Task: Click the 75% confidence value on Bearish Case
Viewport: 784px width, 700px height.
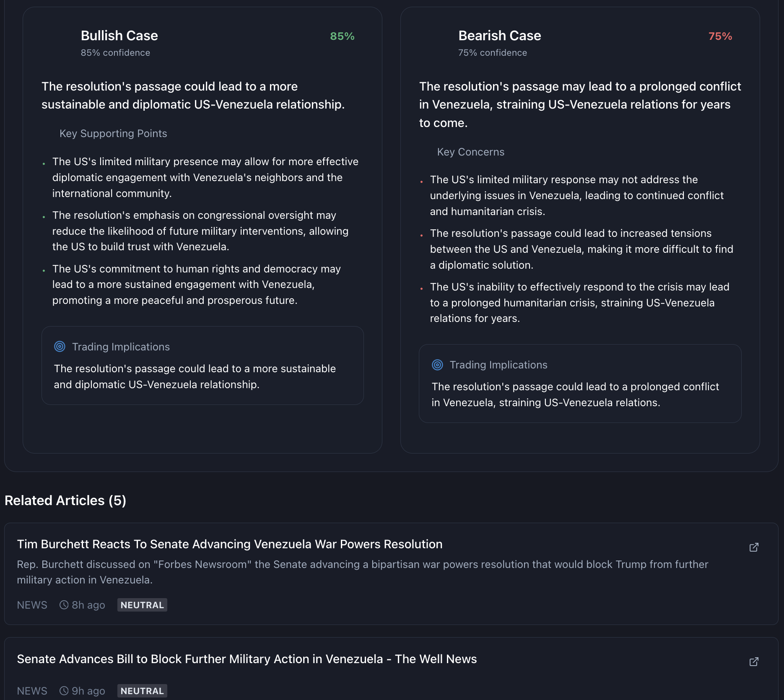Action: pyautogui.click(x=720, y=36)
